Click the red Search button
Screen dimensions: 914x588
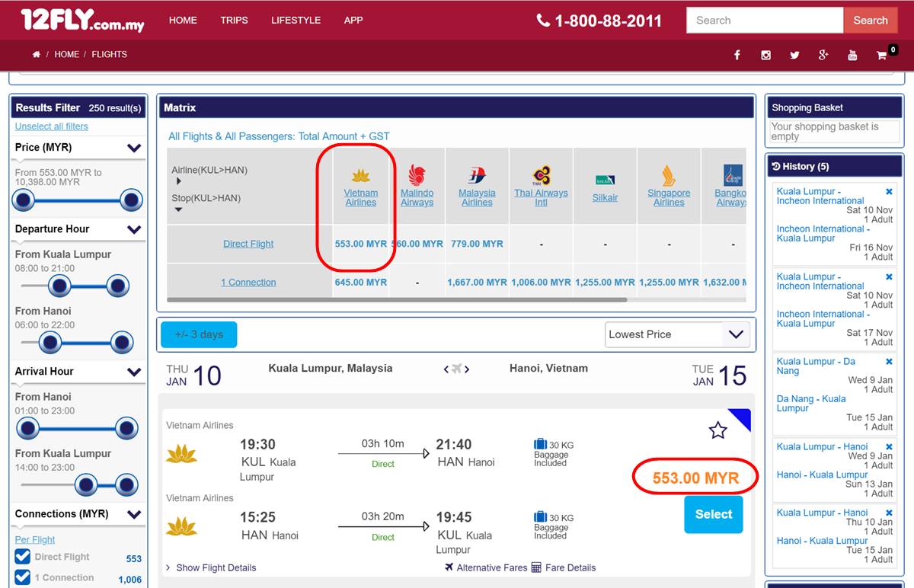(x=871, y=21)
